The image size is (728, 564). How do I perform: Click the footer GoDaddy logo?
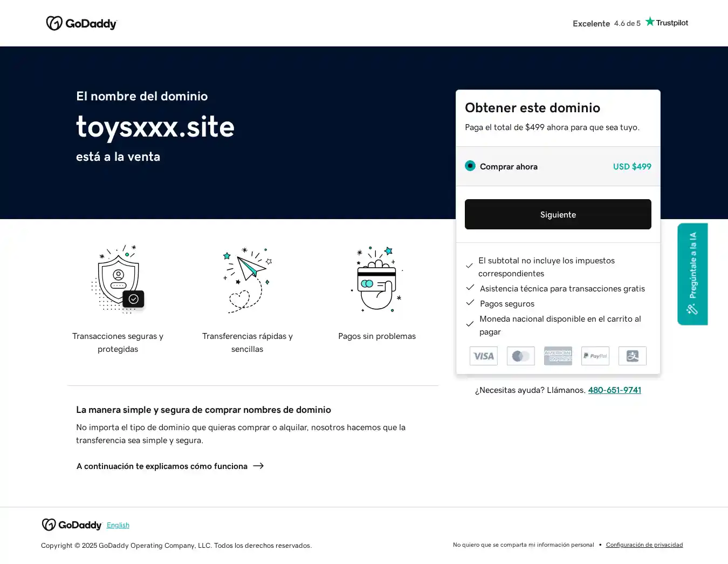tap(72, 525)
